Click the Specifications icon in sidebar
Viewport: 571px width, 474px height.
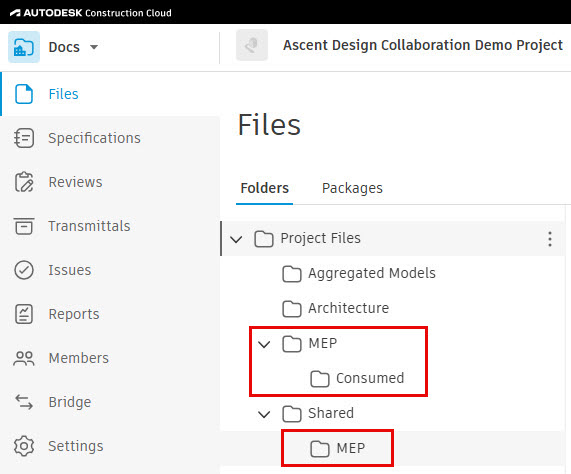click(x=24, y=138)
